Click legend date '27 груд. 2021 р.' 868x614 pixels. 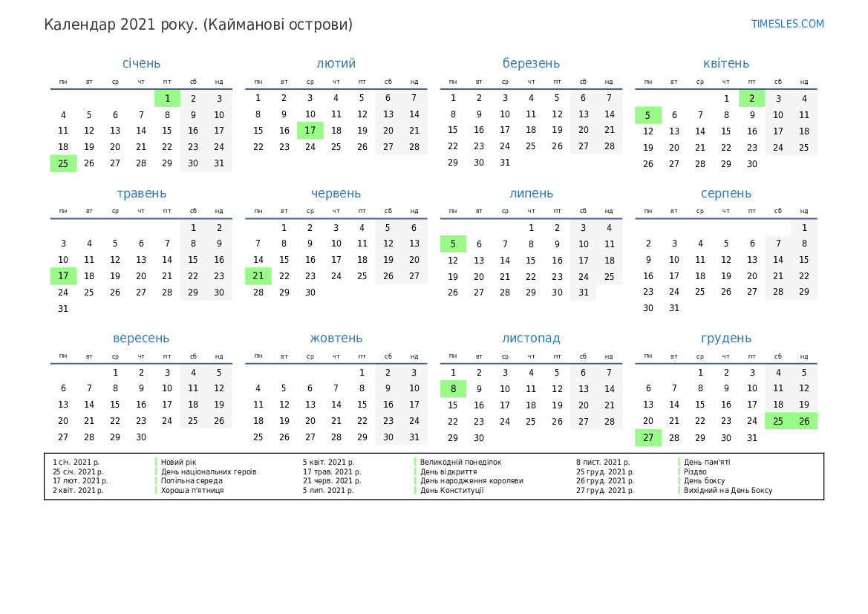pos(605,491)
